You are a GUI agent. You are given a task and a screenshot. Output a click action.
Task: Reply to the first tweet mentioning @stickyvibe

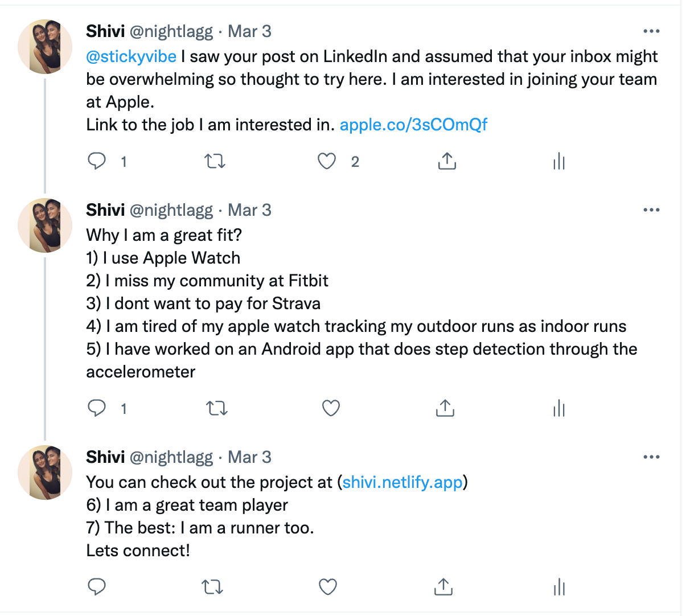click(97, 162)
